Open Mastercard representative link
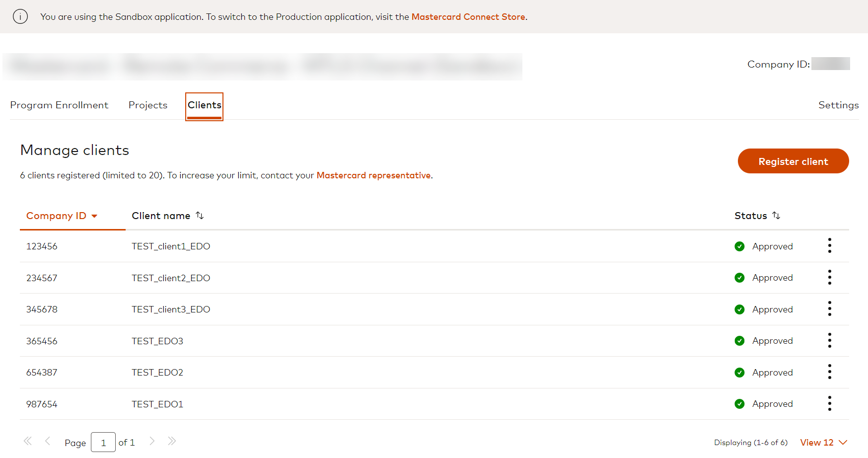868x458 pixels. coord(373,175)
